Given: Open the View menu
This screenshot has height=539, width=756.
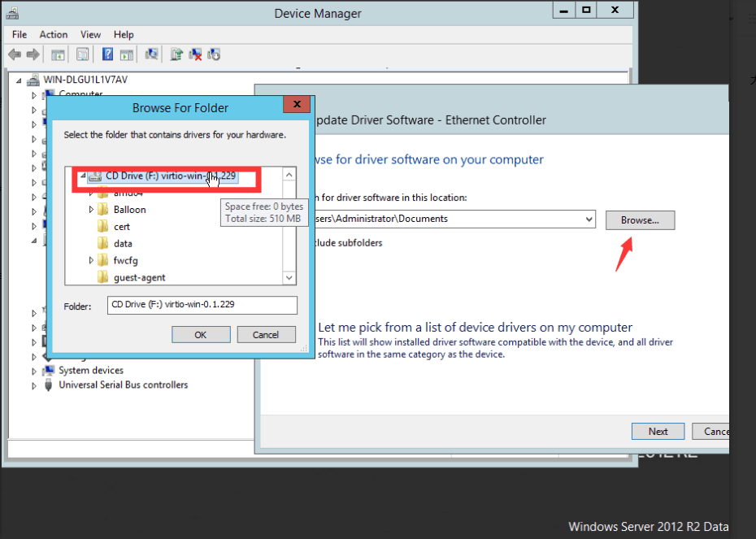Looking at the screenshot, I should (91, 35).
